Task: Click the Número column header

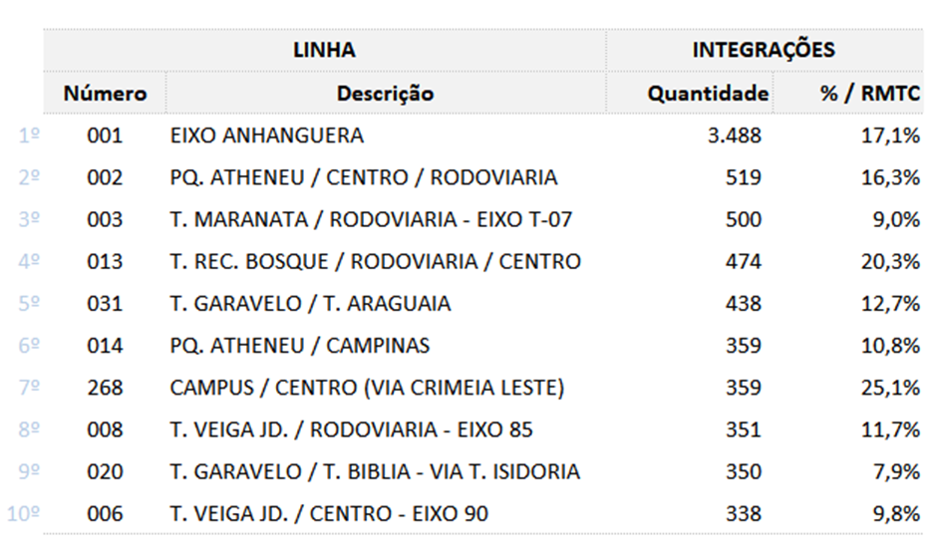Action: coord(105,93)
